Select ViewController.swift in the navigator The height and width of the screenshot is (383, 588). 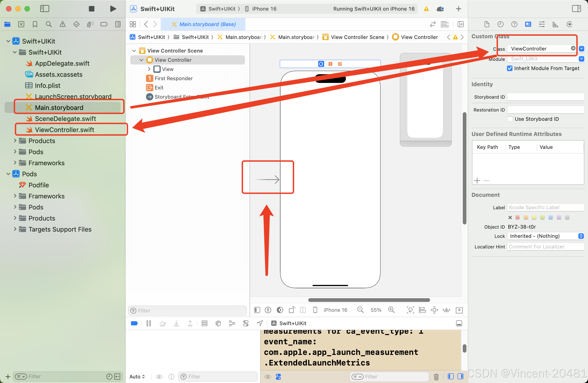point(65,130)
